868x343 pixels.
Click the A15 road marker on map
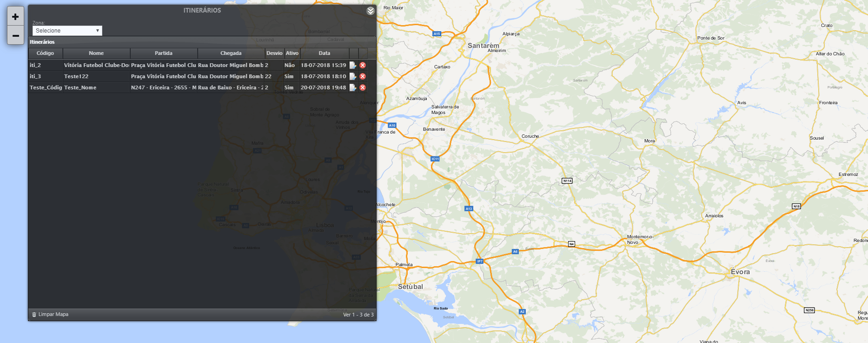tap(437, 34)
